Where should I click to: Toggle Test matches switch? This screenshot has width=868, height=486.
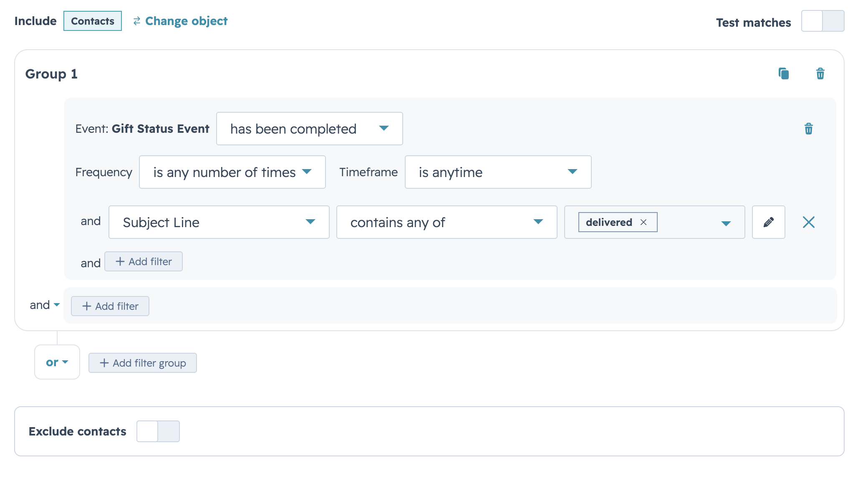[x=823, y=21]
